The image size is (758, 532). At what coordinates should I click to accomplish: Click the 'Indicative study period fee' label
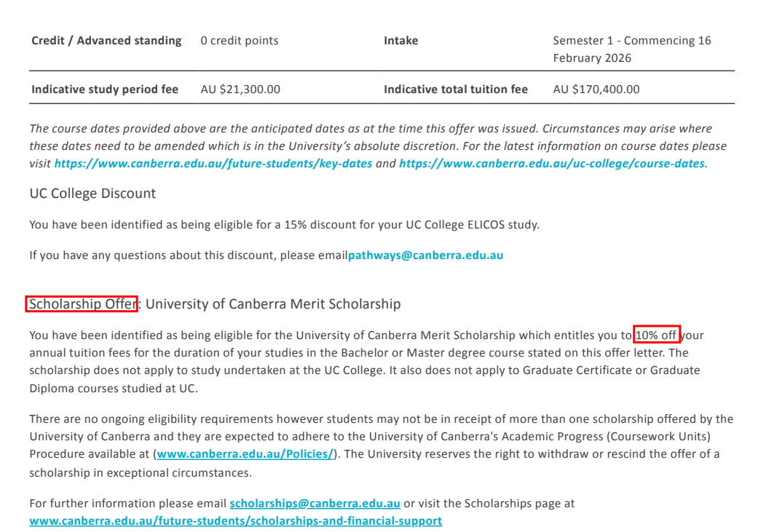pos(105,90)
